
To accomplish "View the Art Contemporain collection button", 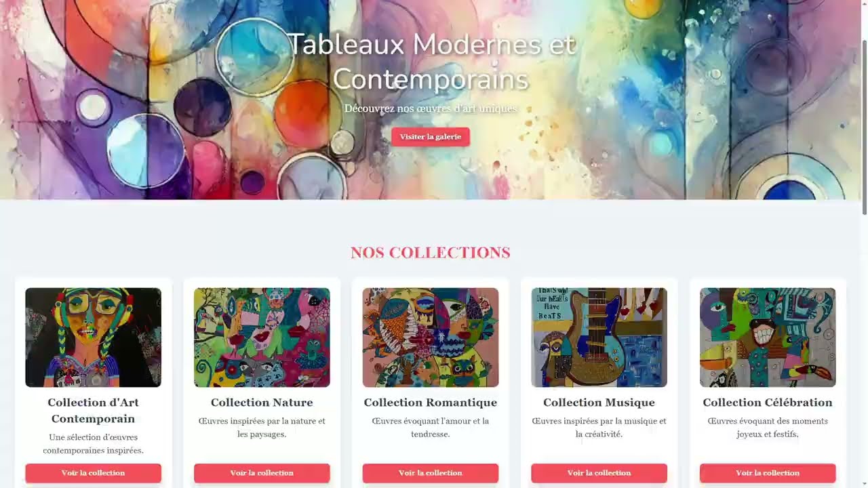I will (93, 473).
